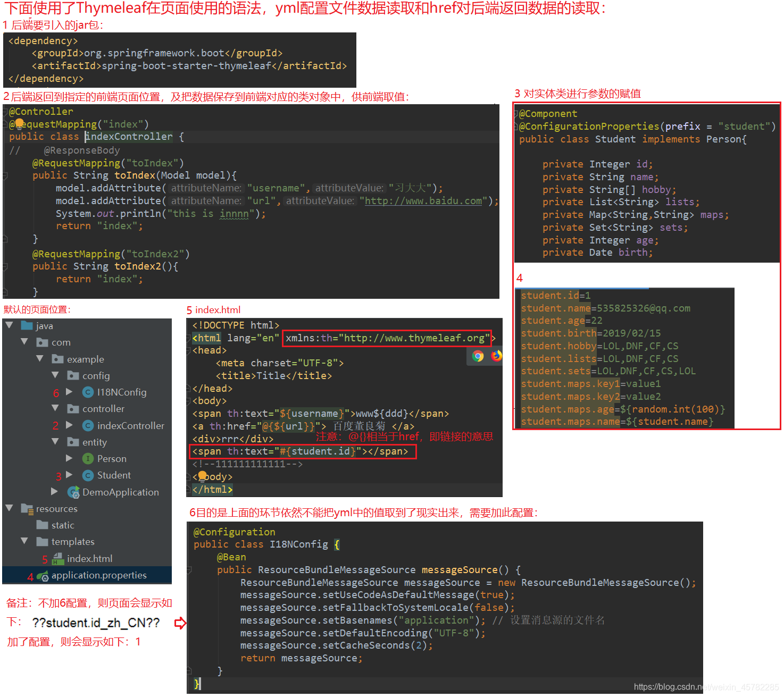This screenshot has width=784, height=697.
Task: Collapse the templates folder arrow
Action: click(x=24, y=541)
